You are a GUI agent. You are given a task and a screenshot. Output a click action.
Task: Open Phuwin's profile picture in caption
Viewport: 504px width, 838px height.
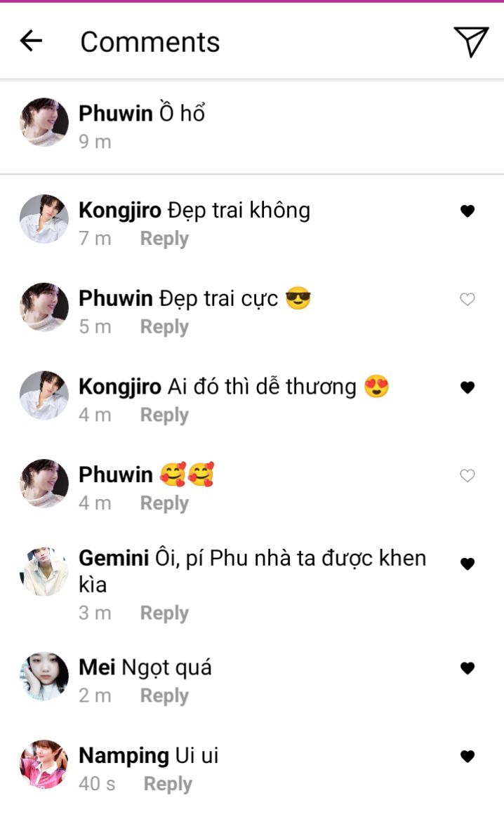point(44,122)
